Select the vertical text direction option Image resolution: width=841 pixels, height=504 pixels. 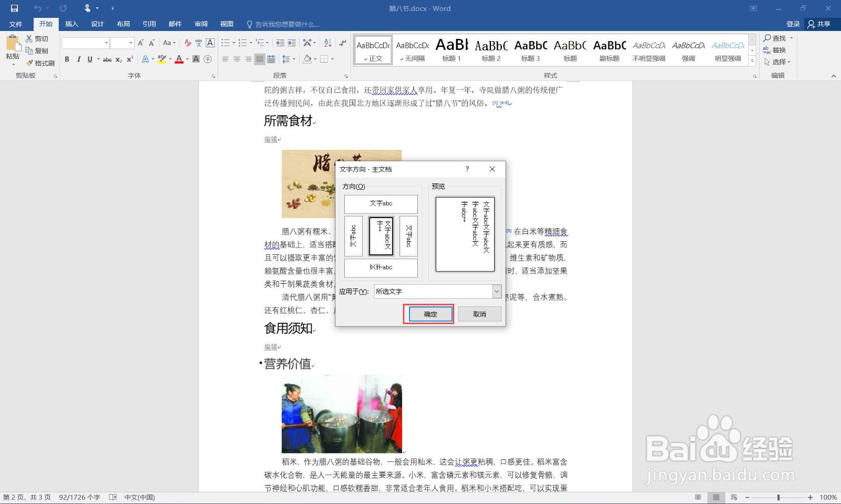(381, 236)
